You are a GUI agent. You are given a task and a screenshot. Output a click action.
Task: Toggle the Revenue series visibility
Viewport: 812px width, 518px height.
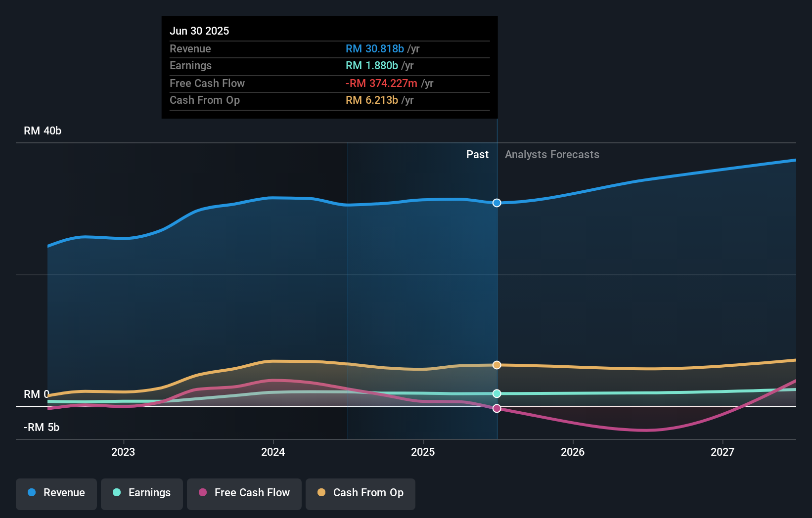point(56,494)
